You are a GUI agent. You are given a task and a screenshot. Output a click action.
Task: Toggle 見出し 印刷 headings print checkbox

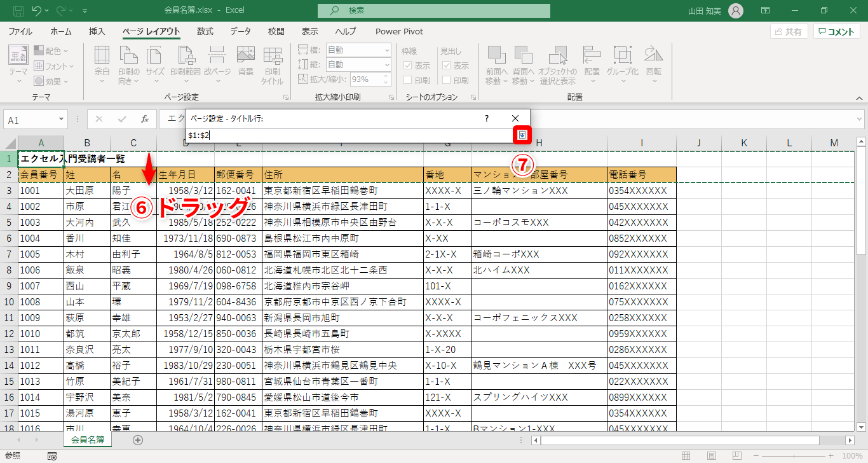pyautogui.click(x=447, y=81)
